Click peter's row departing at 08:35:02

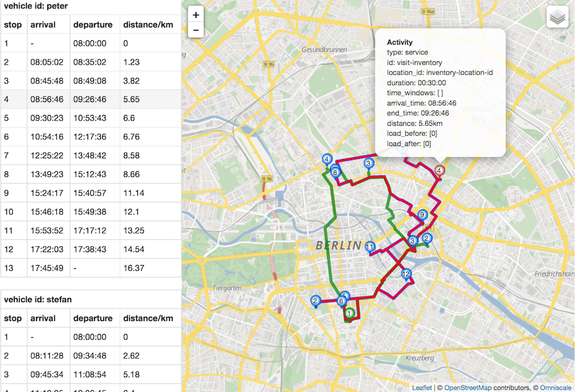coord(90,62)
